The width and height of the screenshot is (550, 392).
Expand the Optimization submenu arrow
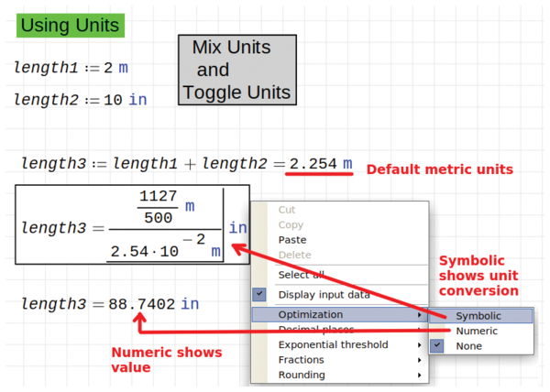(x=421, y=314)
